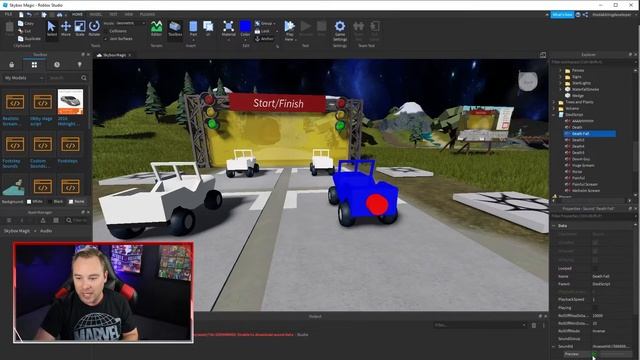Viewport: 640px width, 360px height.
Task: Select the highlighted Death Fall sound in Explorer
Action: point(589,133)
